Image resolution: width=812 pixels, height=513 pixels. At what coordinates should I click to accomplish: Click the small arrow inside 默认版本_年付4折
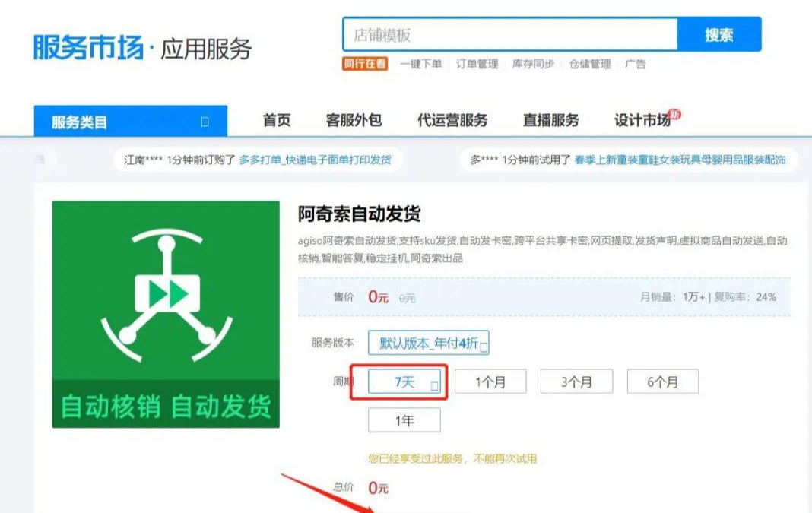pos(482,346)
